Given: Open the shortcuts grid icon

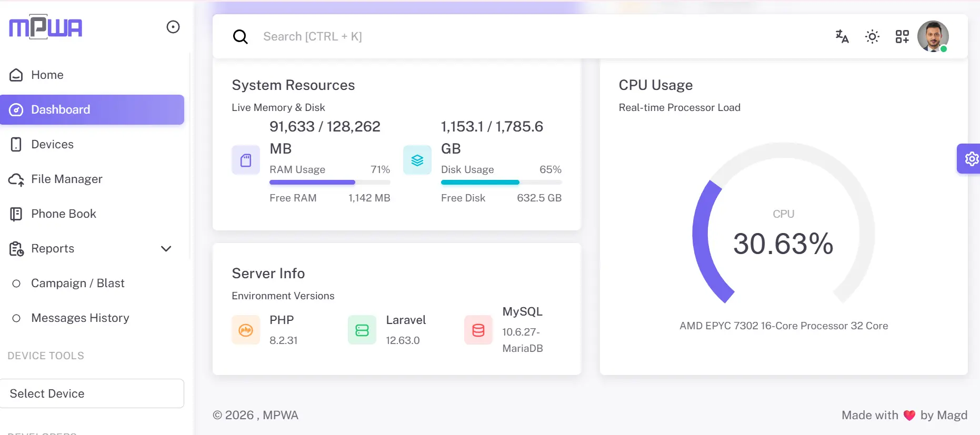Looking at the screenshot, I should [902, 36].
